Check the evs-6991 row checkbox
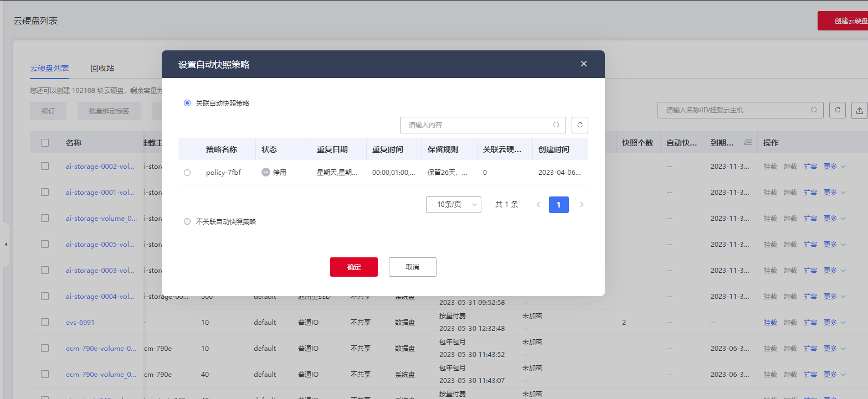Viewport: 868px width, 399px height. coord(45,322)
